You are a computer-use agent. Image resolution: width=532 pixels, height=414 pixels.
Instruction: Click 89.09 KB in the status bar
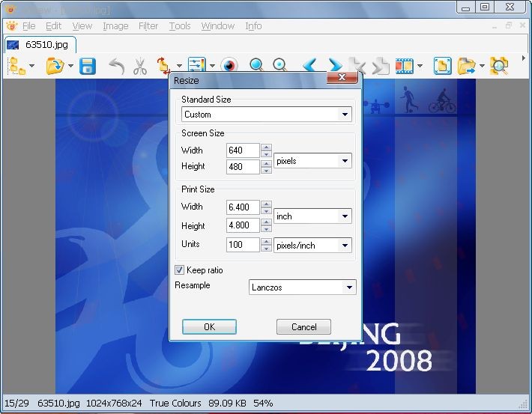tap(227, 404)
